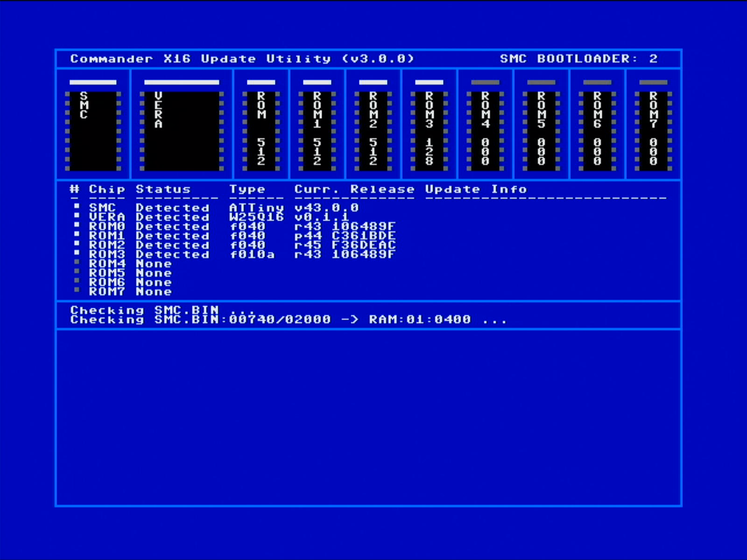Click the p44 C361BDE release value

point(345,236)
